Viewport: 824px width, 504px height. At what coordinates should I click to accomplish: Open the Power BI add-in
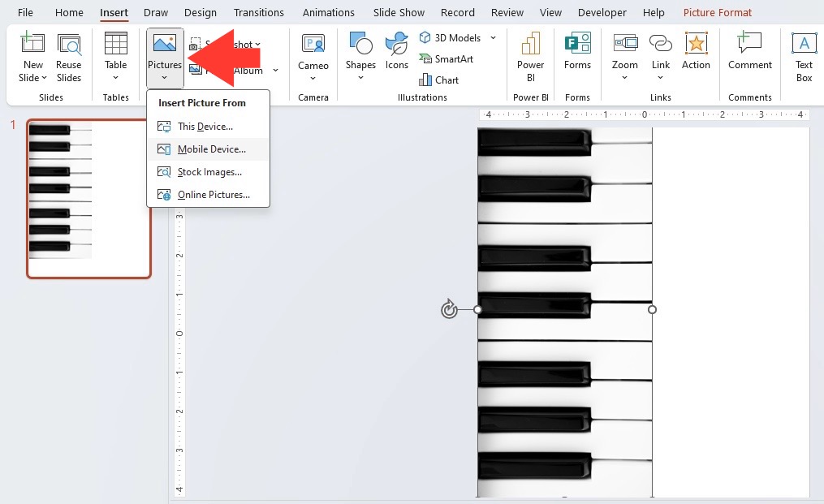pos(530,57)
